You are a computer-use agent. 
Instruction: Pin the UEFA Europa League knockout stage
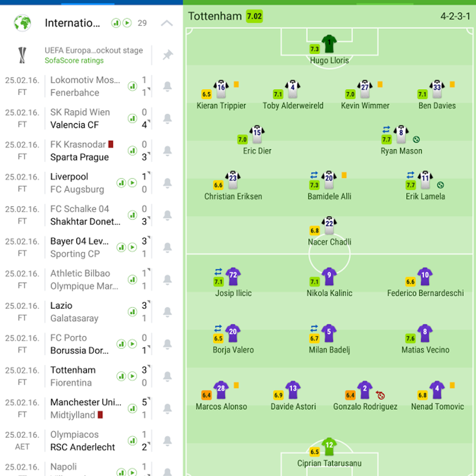[x=168, y=55]
